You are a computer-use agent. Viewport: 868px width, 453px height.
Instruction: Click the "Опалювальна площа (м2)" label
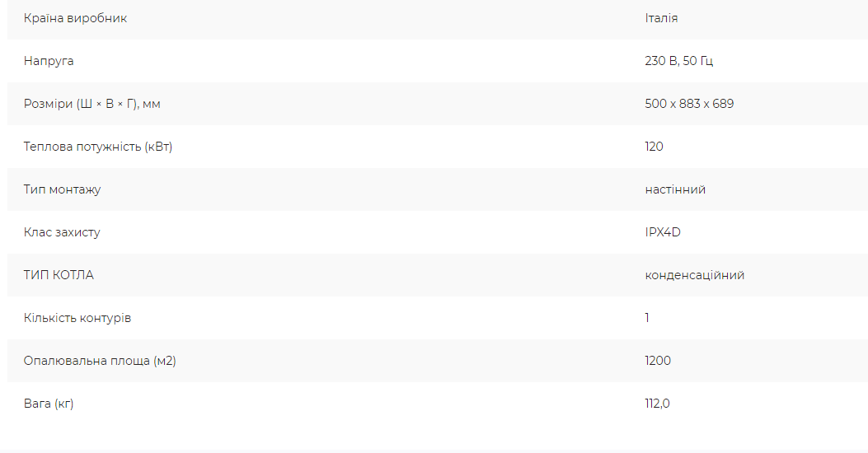coord(100,362)
